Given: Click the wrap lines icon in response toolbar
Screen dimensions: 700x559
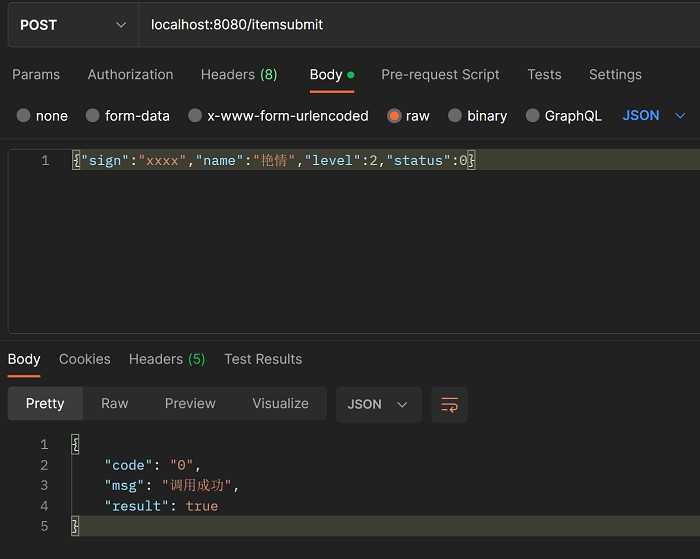Looking at the screenshot, I should tap(449, 404).
